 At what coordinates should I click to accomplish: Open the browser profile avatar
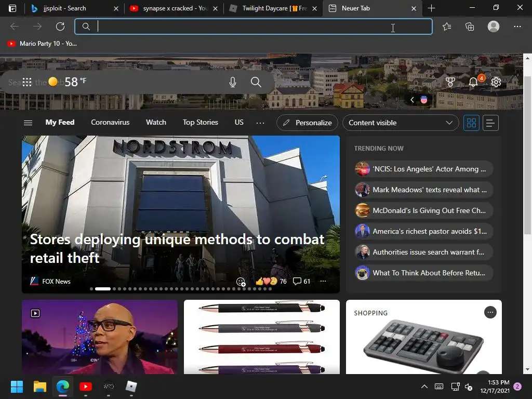pyautogui.click(x=494, y=26)
